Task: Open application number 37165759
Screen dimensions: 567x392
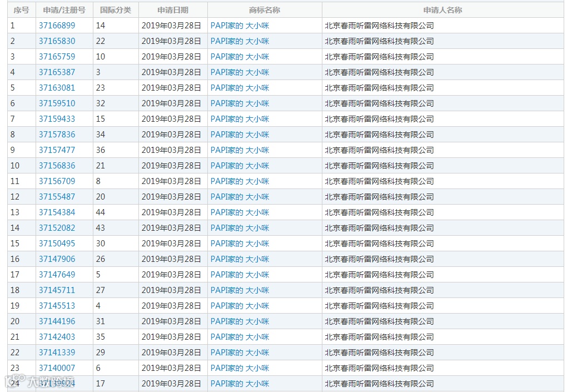Action: 57,57
